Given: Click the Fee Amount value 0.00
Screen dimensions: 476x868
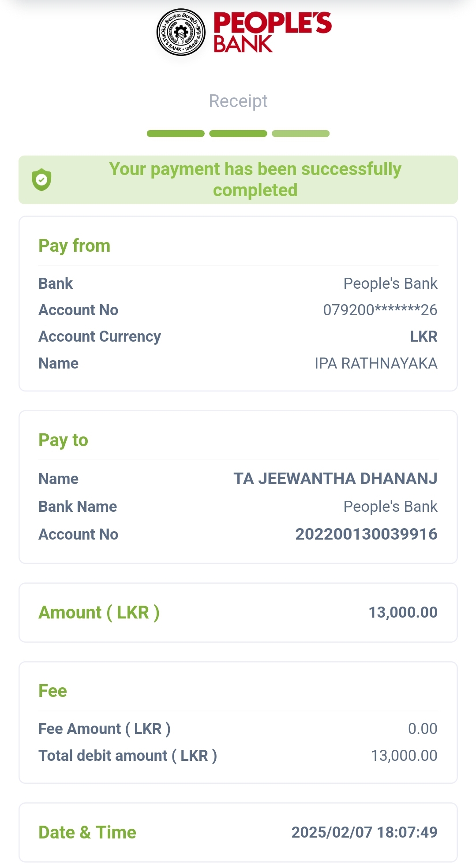Looking at the screenshot, I should pyautogui.click(x=422, y=729).
